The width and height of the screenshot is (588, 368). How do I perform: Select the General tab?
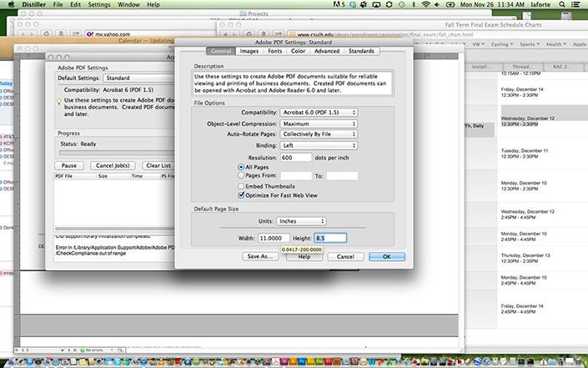point(221,51)
